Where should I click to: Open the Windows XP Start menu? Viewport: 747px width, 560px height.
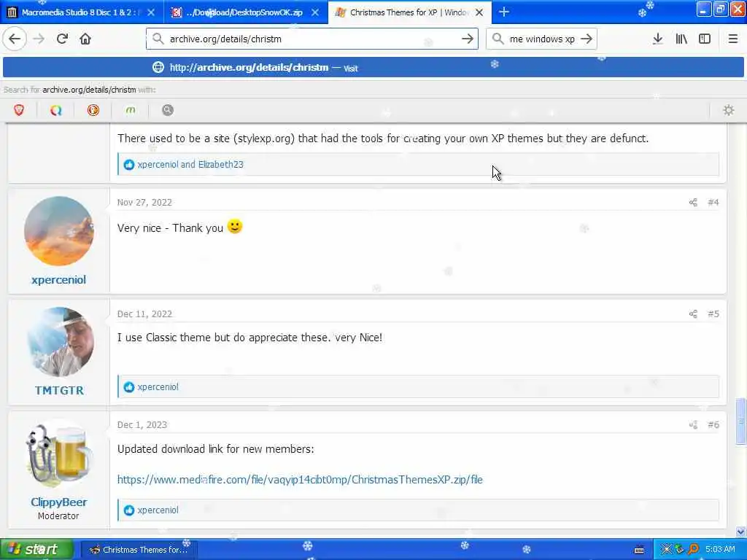(36, 549)
